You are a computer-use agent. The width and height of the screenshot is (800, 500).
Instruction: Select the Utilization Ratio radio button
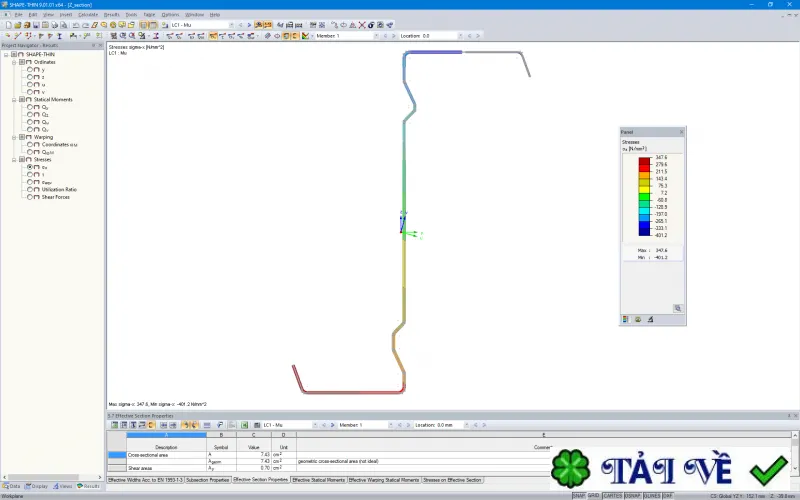30,189
